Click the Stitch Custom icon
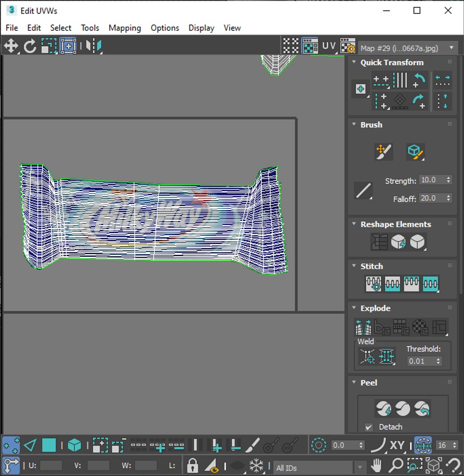 (430, 284)
